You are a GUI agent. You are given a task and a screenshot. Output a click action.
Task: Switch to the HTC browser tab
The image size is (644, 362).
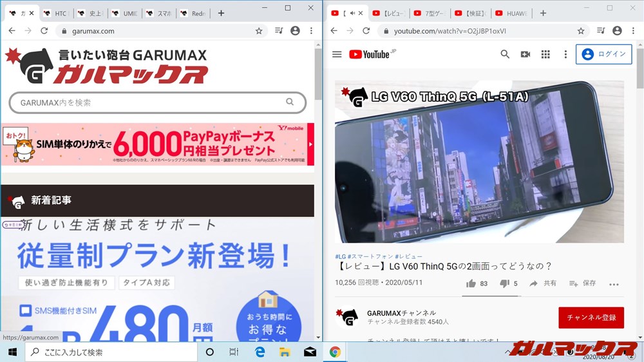56,13
